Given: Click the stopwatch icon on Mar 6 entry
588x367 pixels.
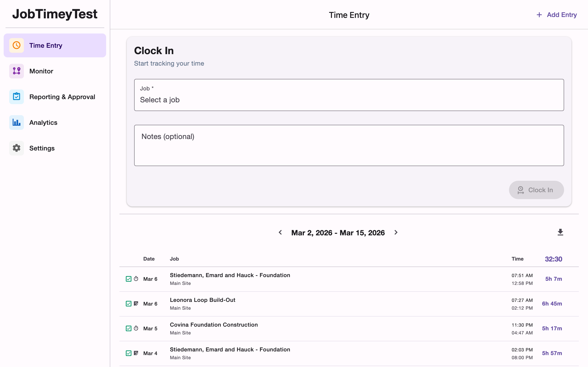Looking at the screenshot, I should click(x=136, y=279).
